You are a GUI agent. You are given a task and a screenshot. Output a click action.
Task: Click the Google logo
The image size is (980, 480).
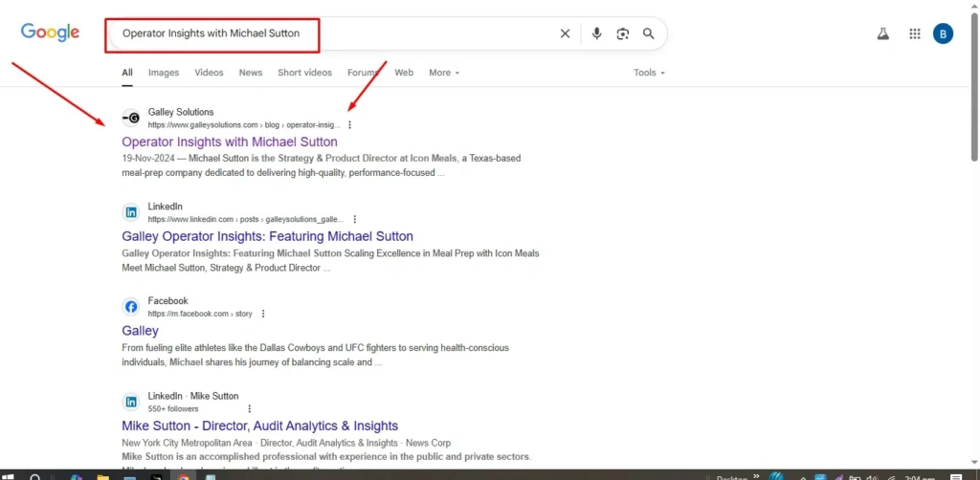click(x=50, y=33)
